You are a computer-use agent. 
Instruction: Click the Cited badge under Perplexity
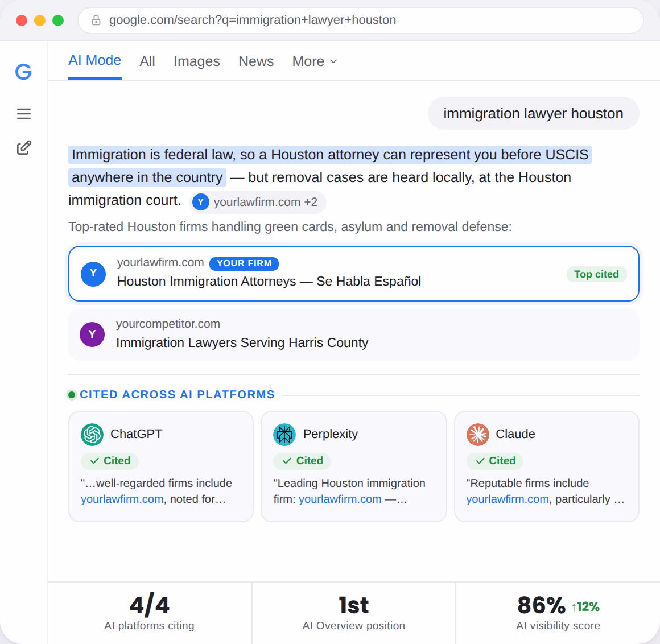click(x=302, y=461)
